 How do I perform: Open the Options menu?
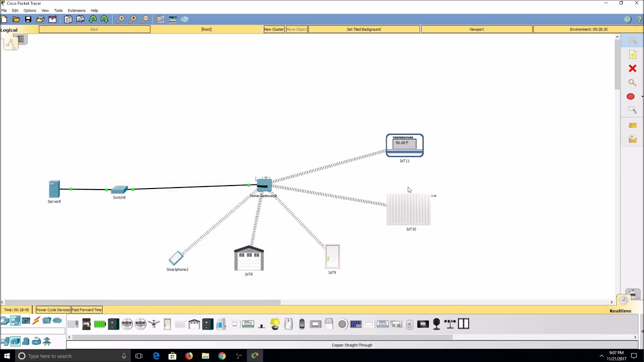(30, 11)
